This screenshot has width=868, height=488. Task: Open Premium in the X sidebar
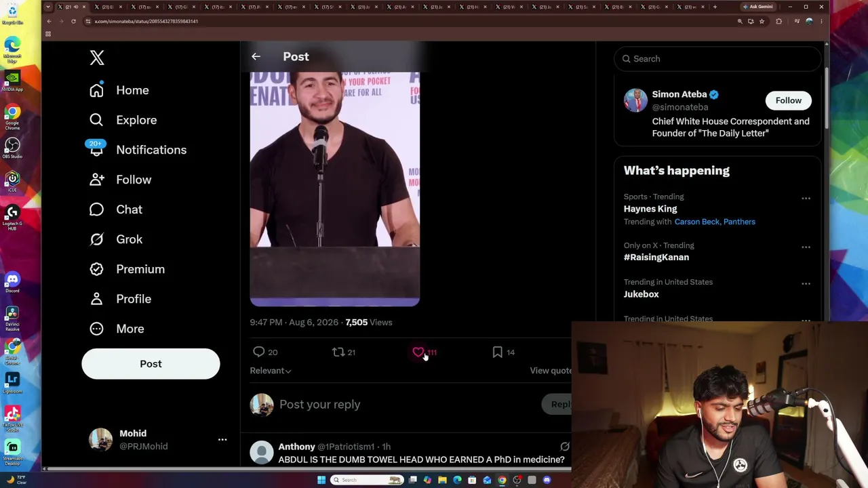click(140, 269)
